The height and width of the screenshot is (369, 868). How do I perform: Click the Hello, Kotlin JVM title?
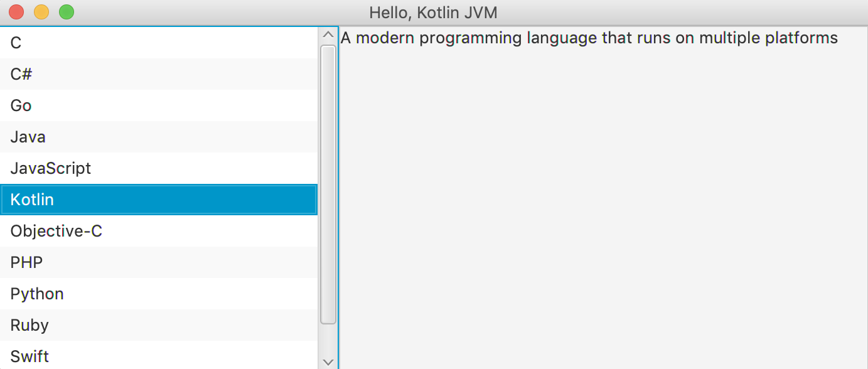click(x=433, y=13)
